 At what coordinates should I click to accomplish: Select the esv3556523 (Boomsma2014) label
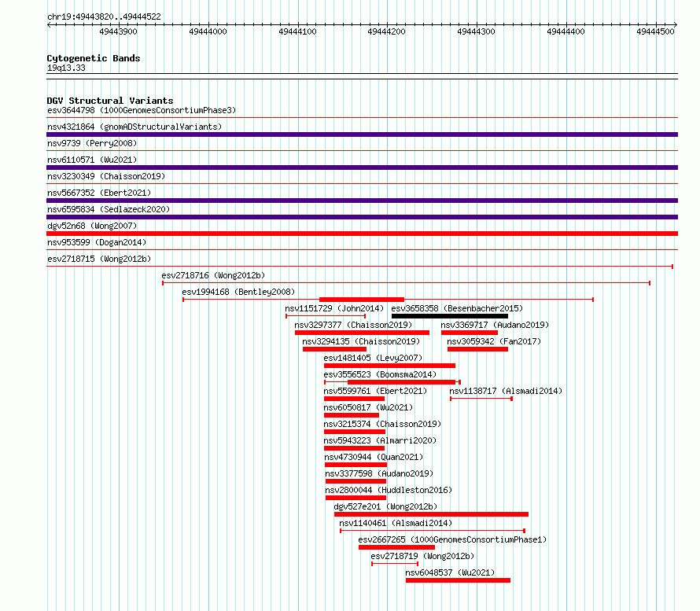coord(380,374)
